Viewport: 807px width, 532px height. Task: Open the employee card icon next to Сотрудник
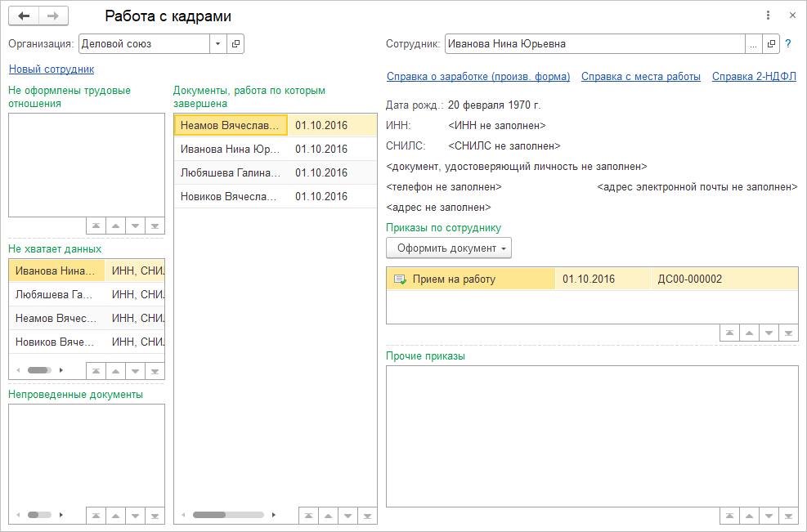(770, 44)
